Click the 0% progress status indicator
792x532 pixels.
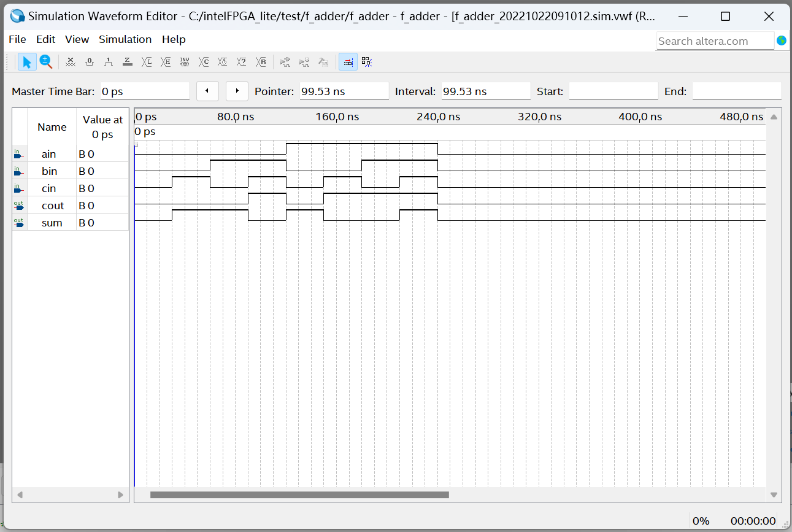tap(701, 521)
